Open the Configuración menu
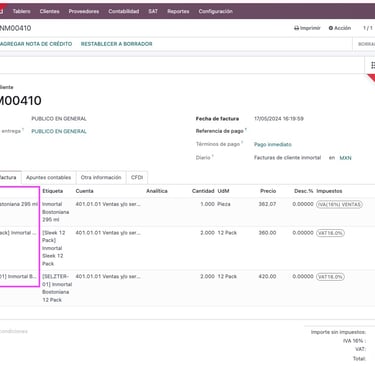This screenshot has height=366, width=375. click(x=215, y=11)
